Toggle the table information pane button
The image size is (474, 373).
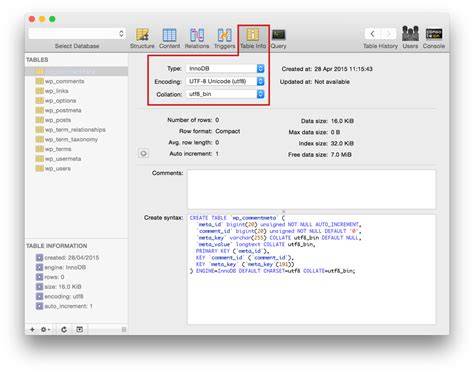point(80,329)
